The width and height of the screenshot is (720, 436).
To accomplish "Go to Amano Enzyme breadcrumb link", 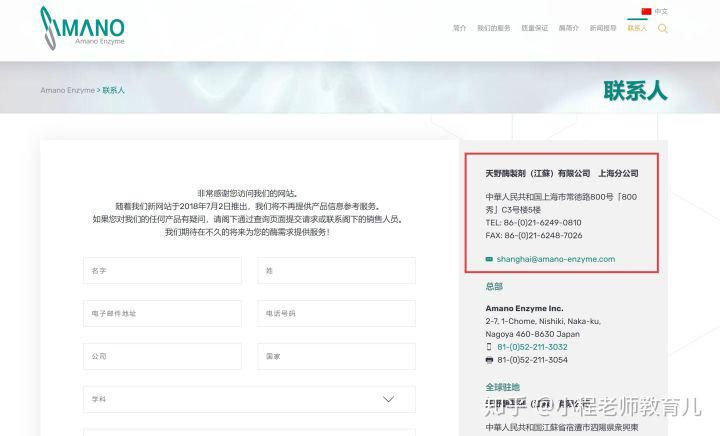I will point(68,90).
